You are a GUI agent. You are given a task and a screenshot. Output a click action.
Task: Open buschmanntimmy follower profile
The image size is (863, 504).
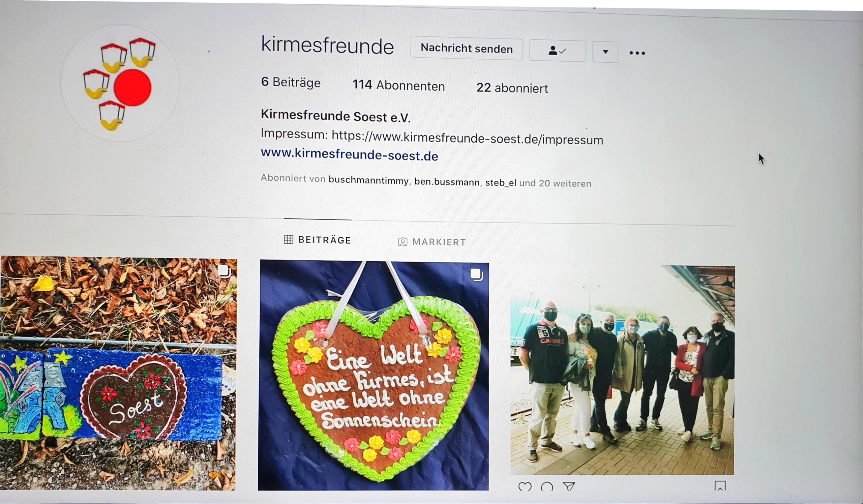368,180
